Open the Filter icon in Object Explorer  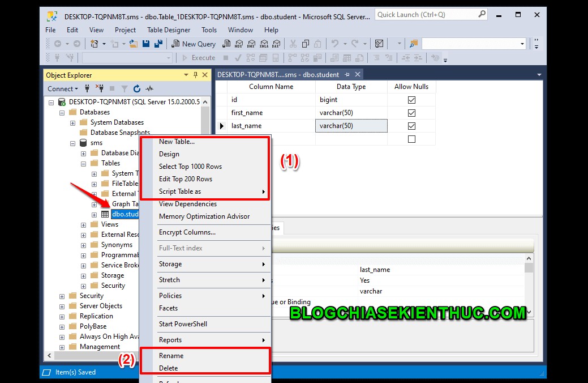[x=125, y=88]
